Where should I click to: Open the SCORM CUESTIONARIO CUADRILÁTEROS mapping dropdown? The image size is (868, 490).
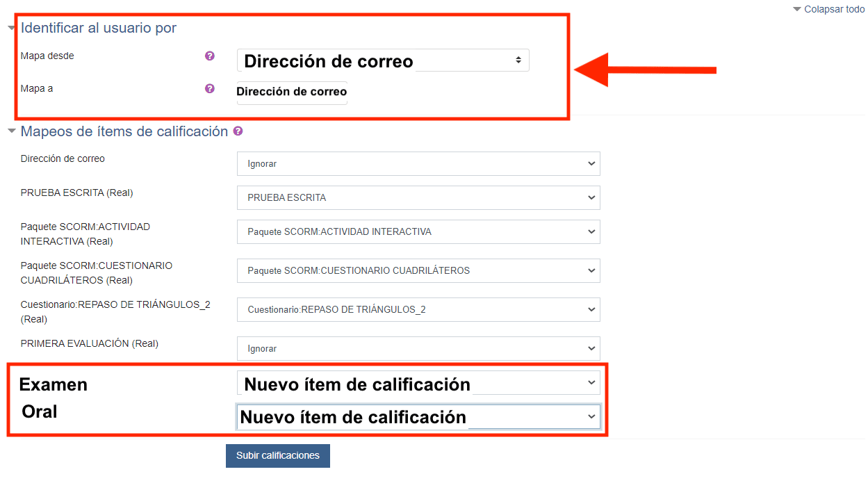[418, 270]
